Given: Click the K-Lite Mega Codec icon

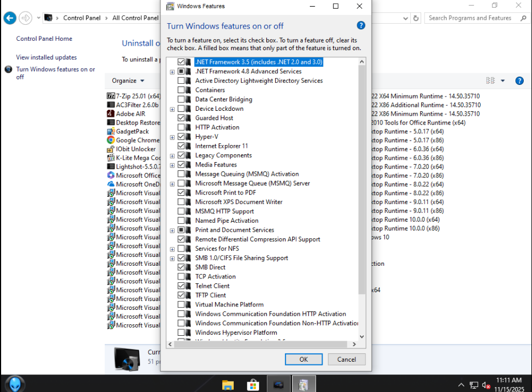Looking at the screenshot, I should coord(111,158).
